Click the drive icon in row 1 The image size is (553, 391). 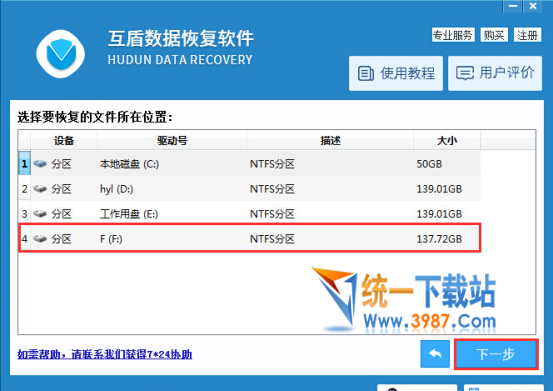[x=40, y=164]
